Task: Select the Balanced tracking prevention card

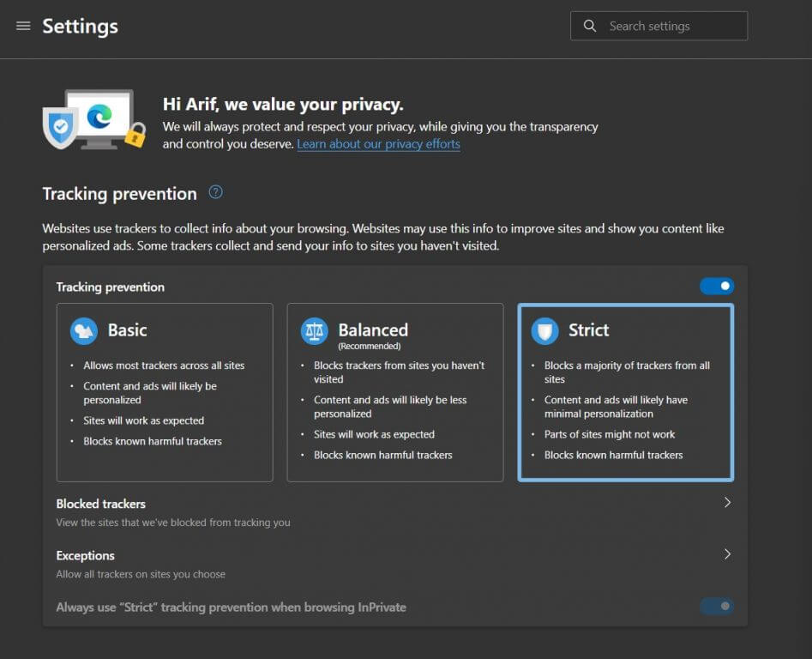Action: click(395, 392)
